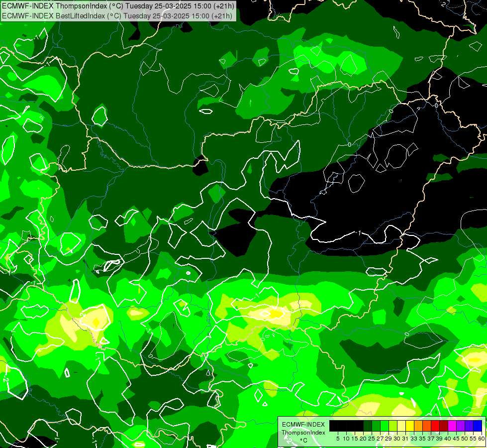
Task: Click legend scale value "15"
Action: (355, 439)
